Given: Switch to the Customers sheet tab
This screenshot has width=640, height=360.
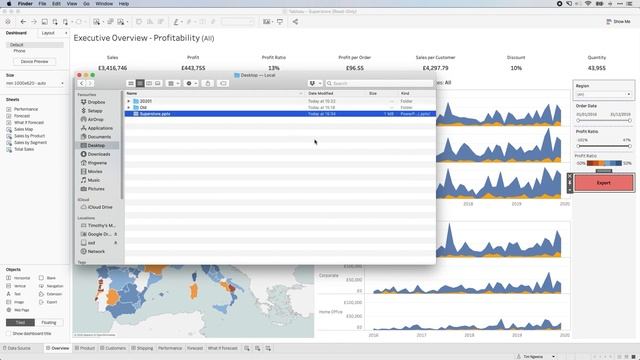Looking at the screenshot, I should pos(113,348).
